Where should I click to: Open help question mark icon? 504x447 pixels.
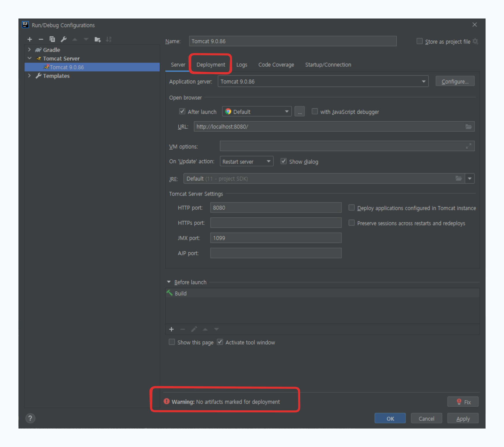coord(30,418)
